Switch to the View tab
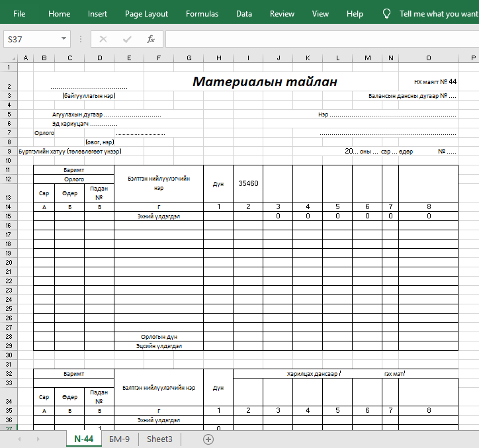Screen dimensions: 479x448 (320, 14)
